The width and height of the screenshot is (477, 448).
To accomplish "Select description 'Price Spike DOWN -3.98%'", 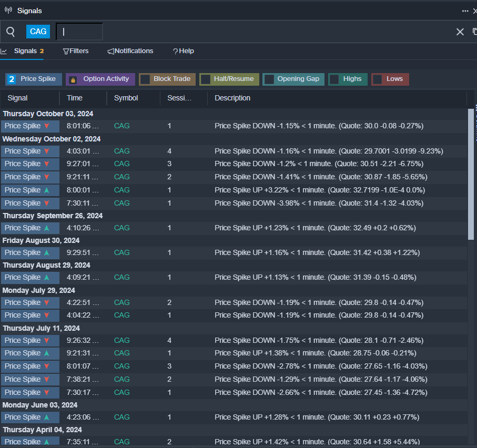I will [x=319, y=203].
